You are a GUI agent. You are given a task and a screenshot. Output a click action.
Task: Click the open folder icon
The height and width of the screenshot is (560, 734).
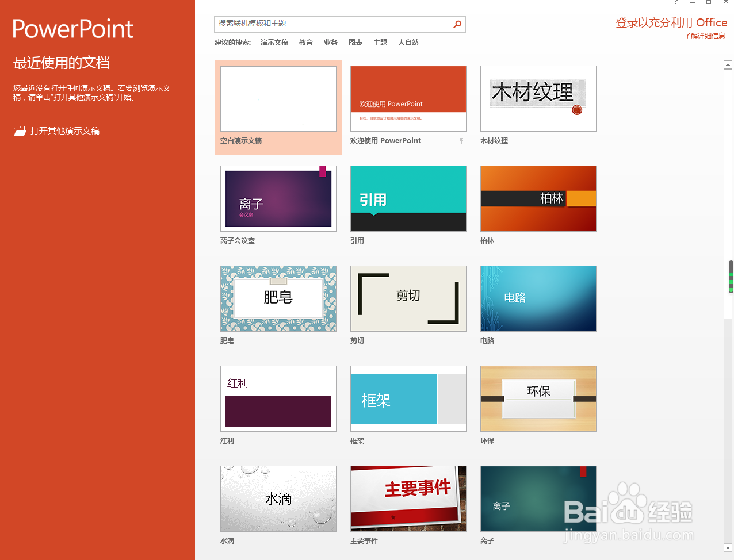20,131
